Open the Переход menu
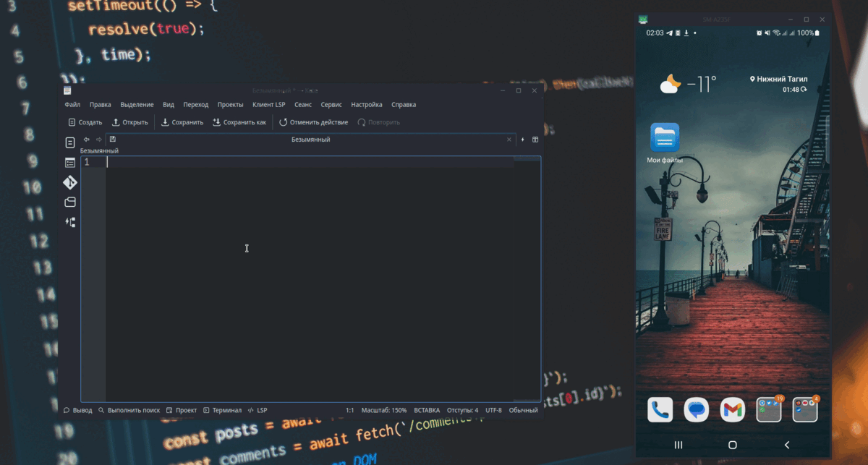868x465 pixels. [x=196, y=105]
